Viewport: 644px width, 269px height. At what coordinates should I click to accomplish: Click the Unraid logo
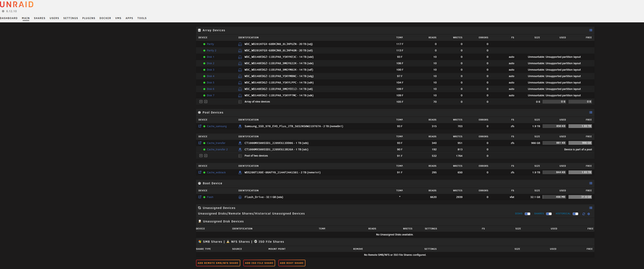click(17, 5)
